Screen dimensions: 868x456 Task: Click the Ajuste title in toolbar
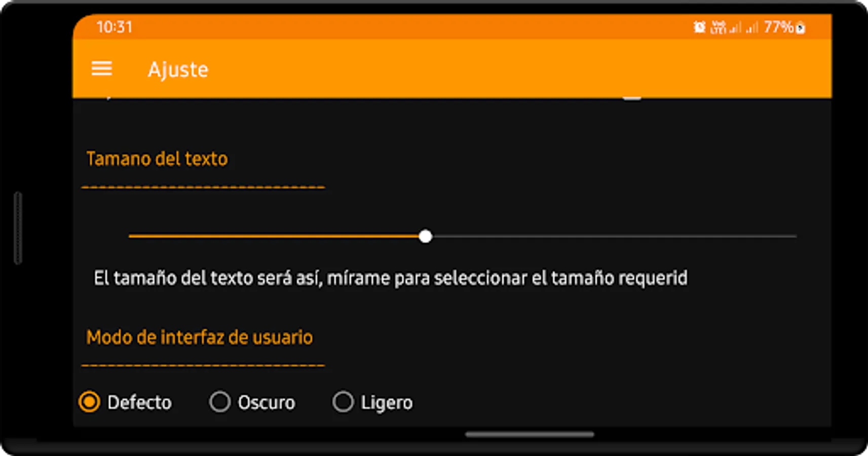[178, 69]
